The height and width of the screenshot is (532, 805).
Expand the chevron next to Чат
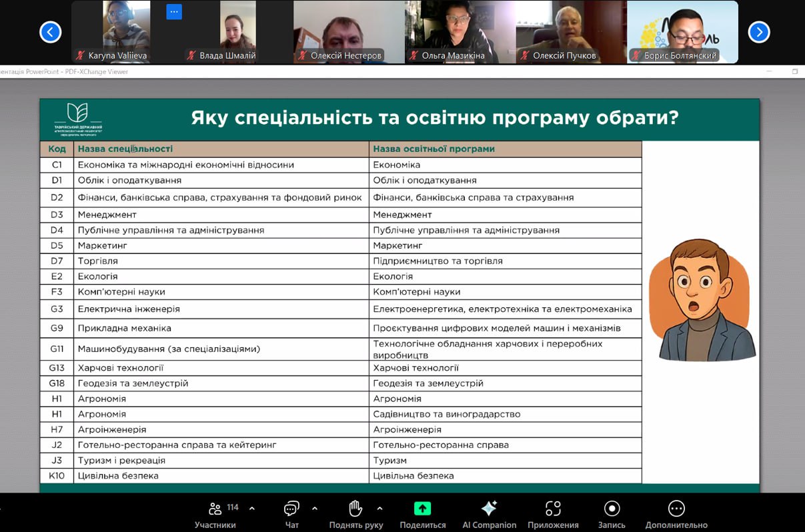pos(315,508)
